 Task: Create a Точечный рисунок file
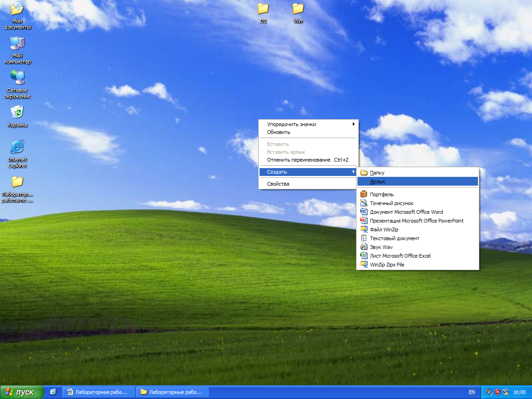417,203
